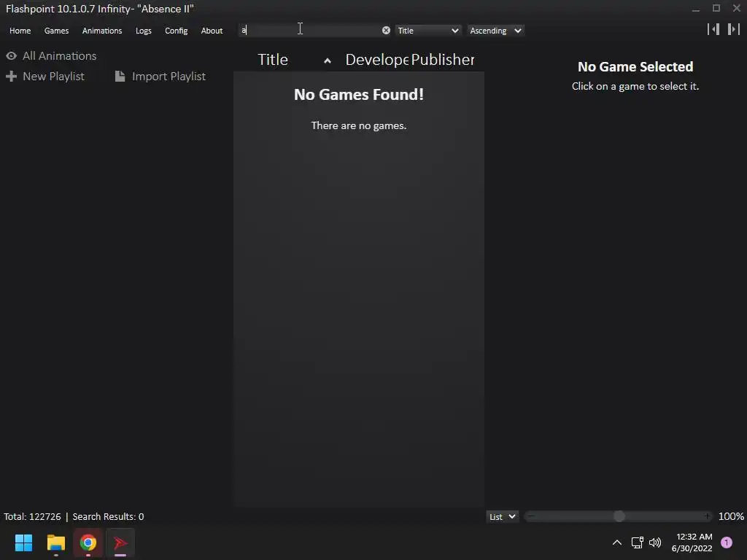The height and width of the screenshot is (560, 747).
Task: Open the List layout dropdown
Action: coord(502,517)
